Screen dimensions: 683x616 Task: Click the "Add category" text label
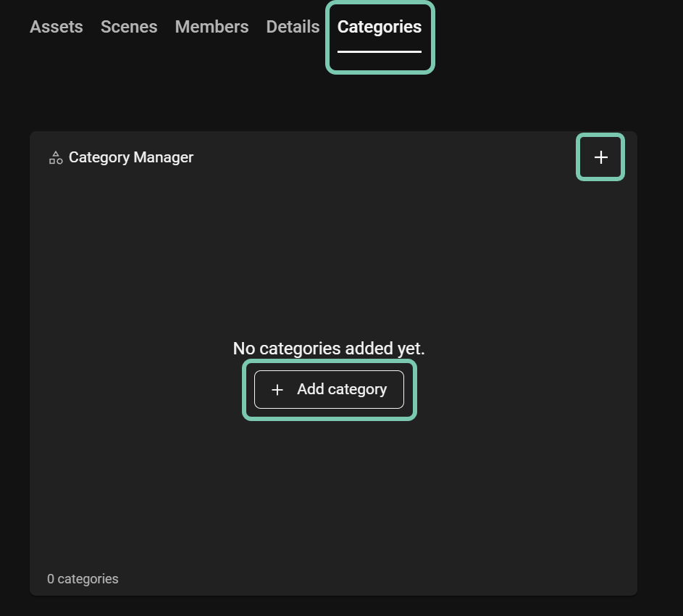342,389
